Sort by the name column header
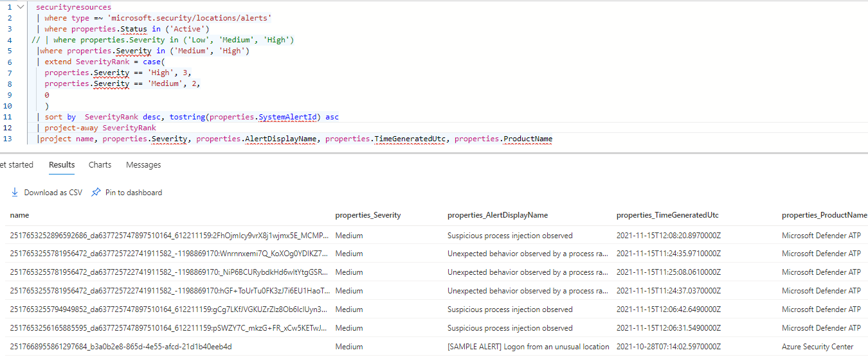 pyautogui.click(x=20, y=215)
